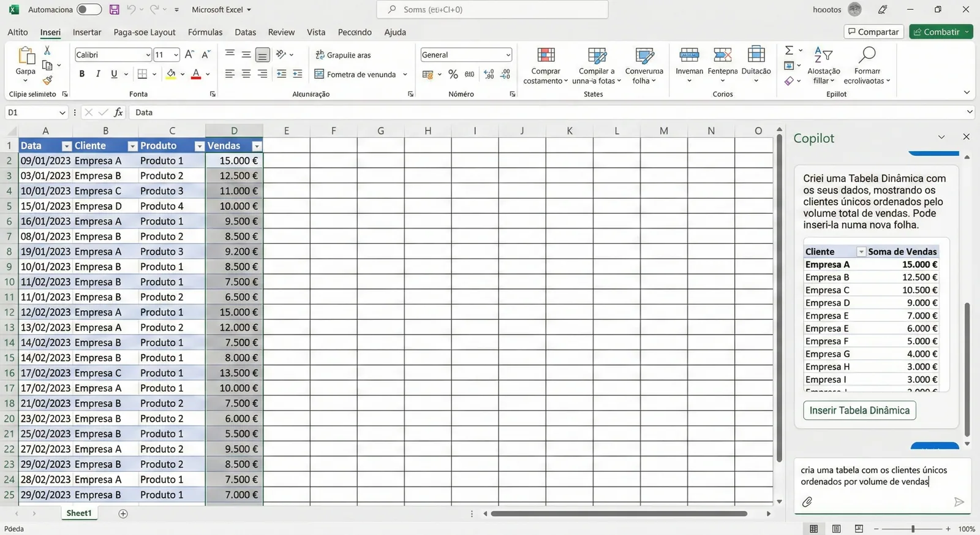
Task: Click the Grapulie aras wrap text button
Action: pyautogui.click(x=343, y=55)
